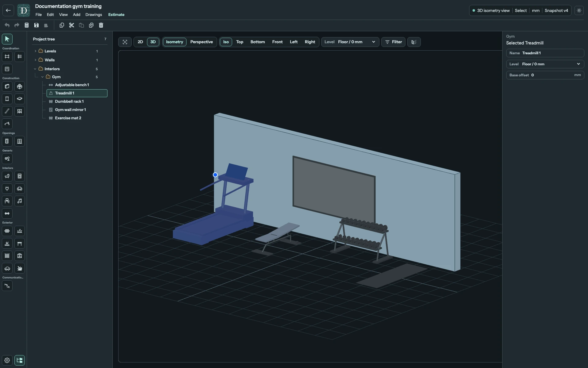Pick the bathtub interiors tool

click(x=7, y=176)
